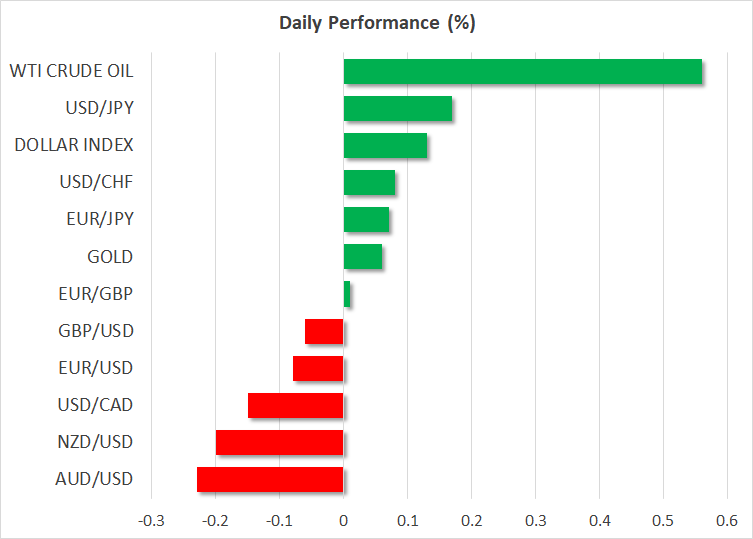Select the AUD/USD red bar
Viewport: 753px width, 539px height.
click(270, 479)
